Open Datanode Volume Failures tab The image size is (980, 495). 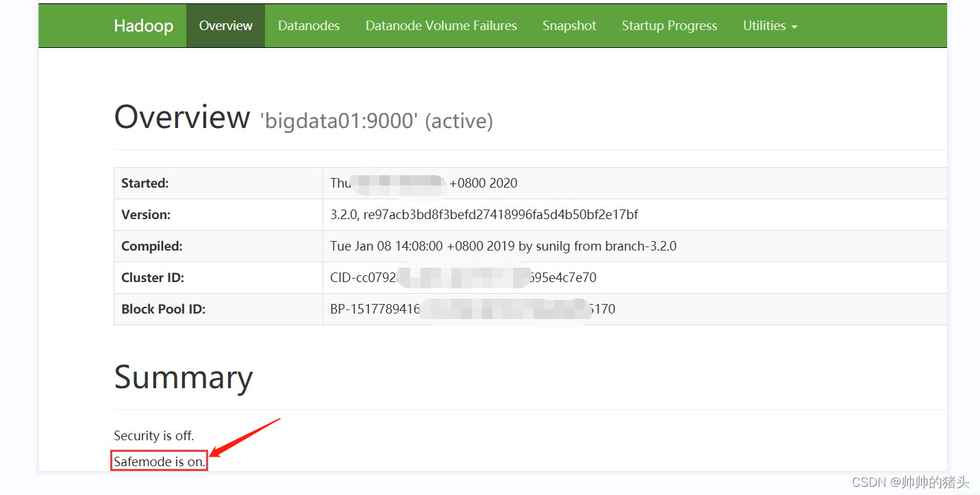click(x=441, y=25)
